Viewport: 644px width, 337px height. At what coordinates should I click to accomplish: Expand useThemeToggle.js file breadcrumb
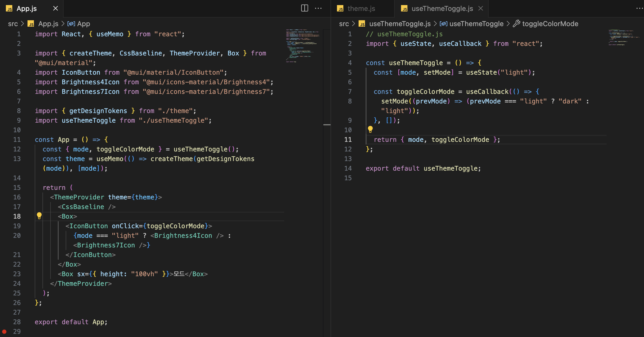pyautogui.click(x=400, y=24)
